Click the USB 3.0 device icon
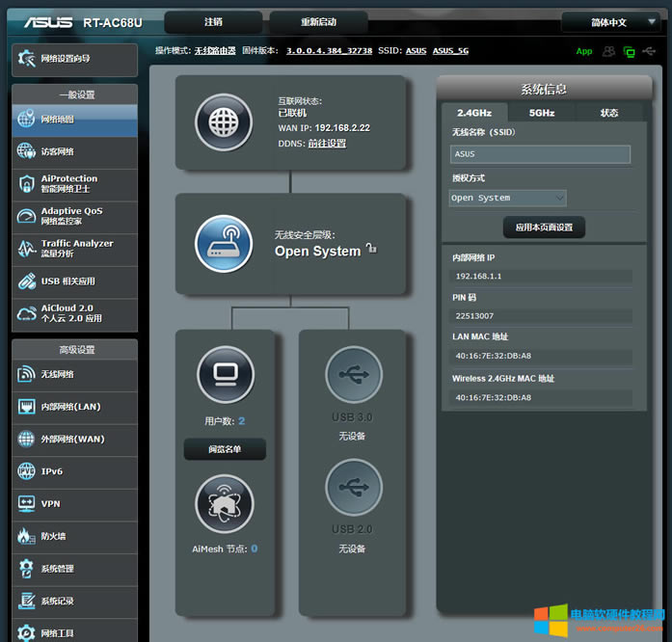672x642 pixels. coord(353,374)
